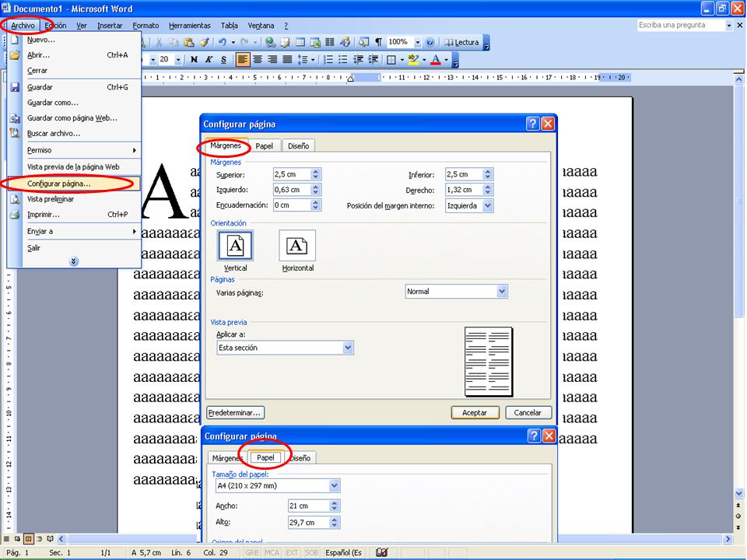Open the Herramientas menu
Screen dimensions: 747x560
[x=190, y=26]
